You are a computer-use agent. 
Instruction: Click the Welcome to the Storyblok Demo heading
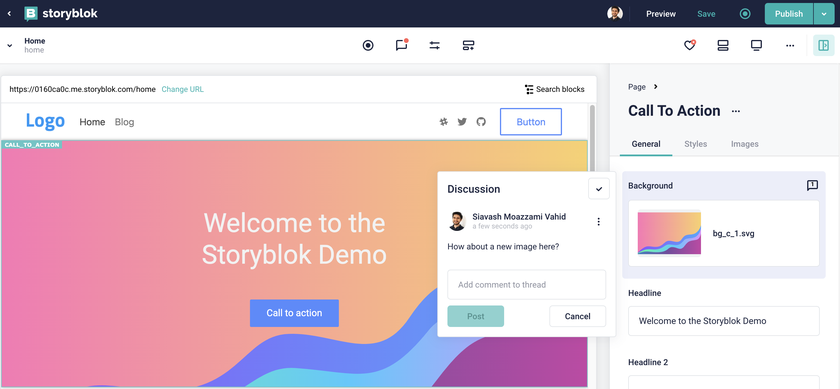click(x=294, y=239)
